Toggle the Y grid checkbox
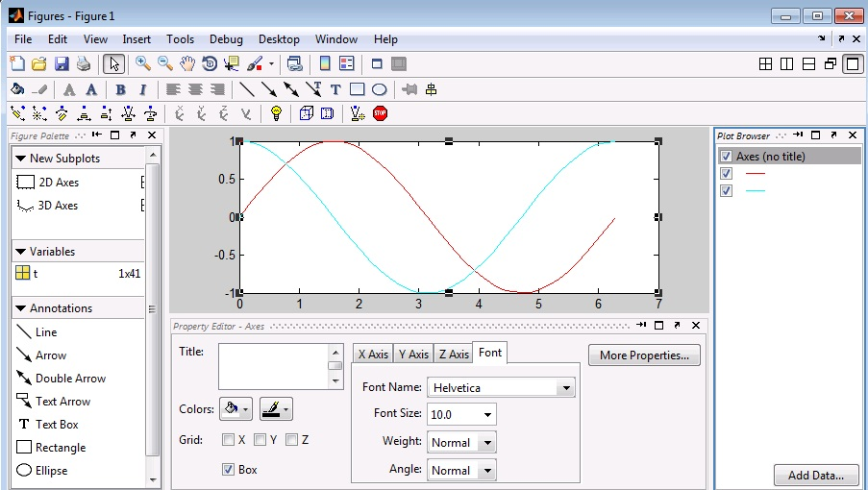Screen dimensions: 868x490 click(x=260, y=440)
